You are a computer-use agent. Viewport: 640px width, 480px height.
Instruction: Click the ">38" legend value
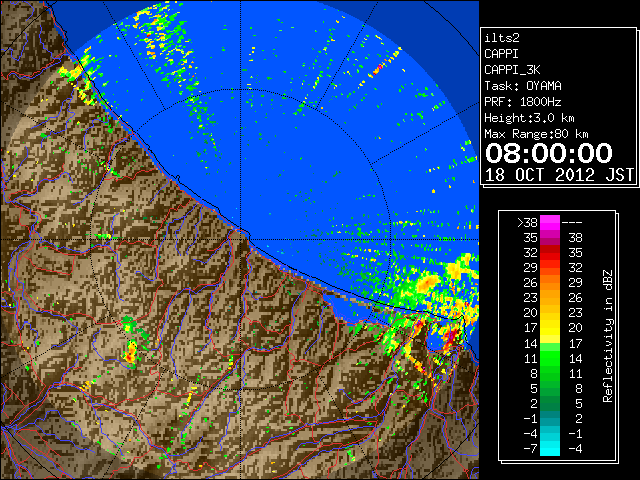[527, 223]
